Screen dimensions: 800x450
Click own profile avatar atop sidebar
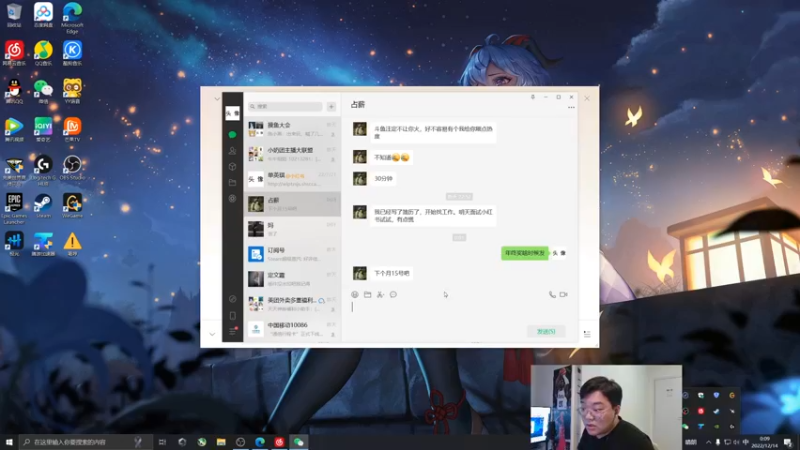[232, 113]
